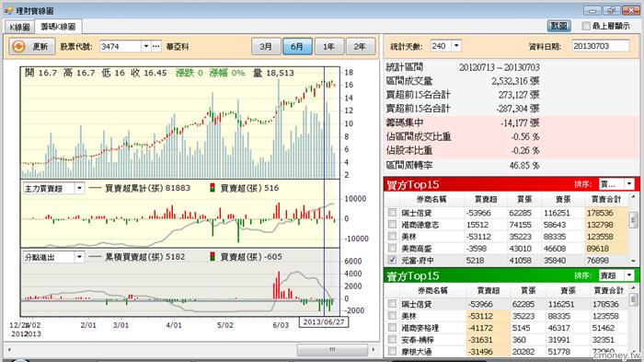Select the 3月 period button

pos(266,46)
